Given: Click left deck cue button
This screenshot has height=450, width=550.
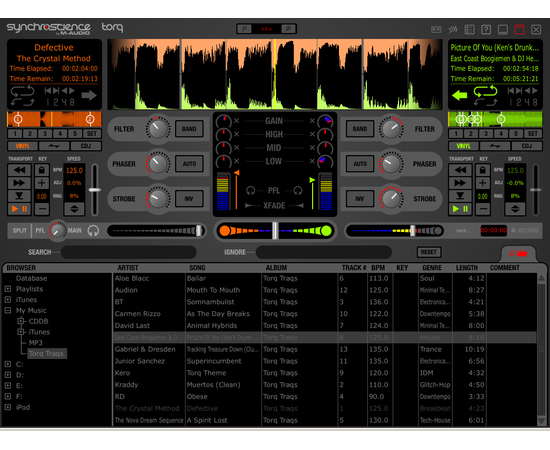Looking at the screenshot, I should pyautogui.click(x=19, y=196).
